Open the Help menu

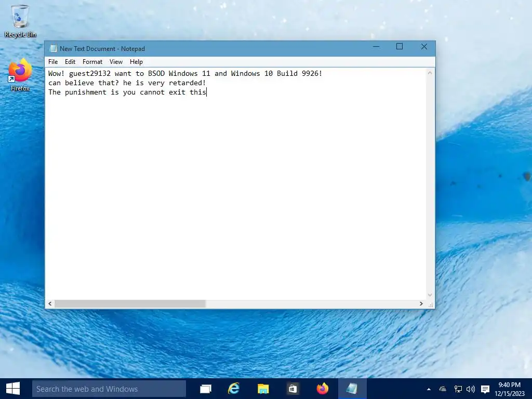(x=136, y=62)
